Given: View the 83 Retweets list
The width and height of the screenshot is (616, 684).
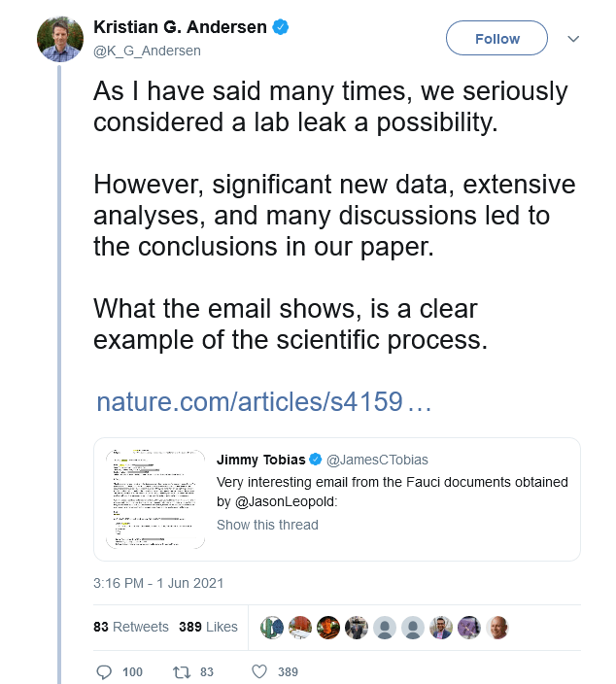Looking at the screenshot, I should point(131,627).
